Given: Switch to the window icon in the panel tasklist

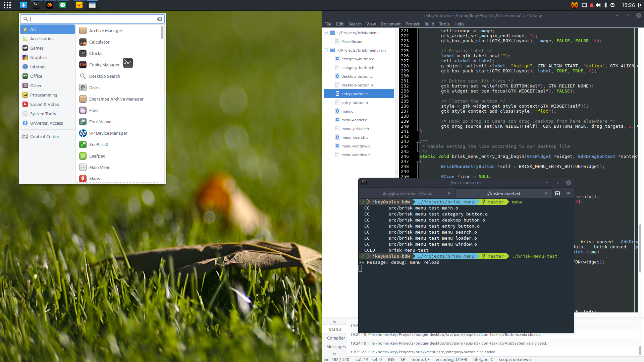Looking at the screenshot, I should coord(92,5).
